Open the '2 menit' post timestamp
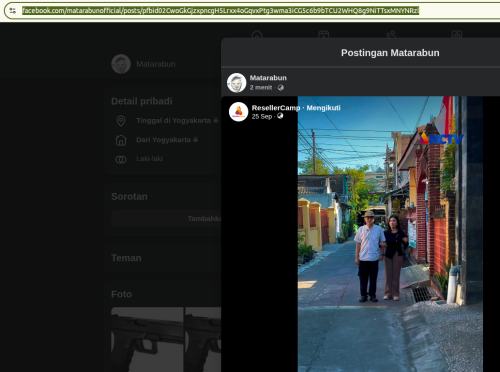The height and width of the screenshot is (372, 500). pos(261,87)
